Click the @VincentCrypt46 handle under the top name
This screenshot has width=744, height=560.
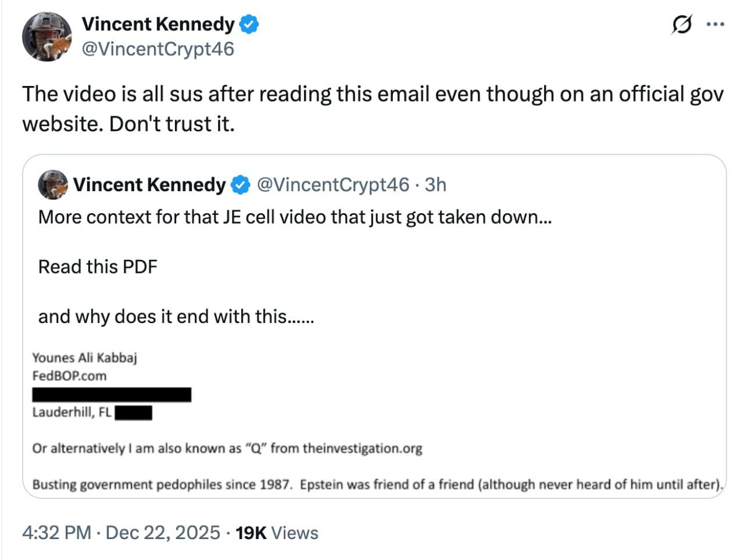coord(158,49)
